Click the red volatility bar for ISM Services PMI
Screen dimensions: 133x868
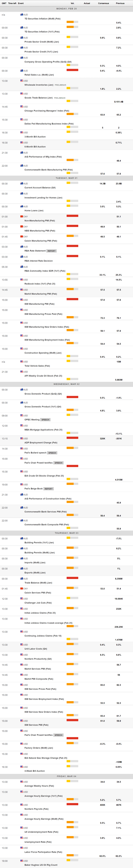[x=72, y=720]
